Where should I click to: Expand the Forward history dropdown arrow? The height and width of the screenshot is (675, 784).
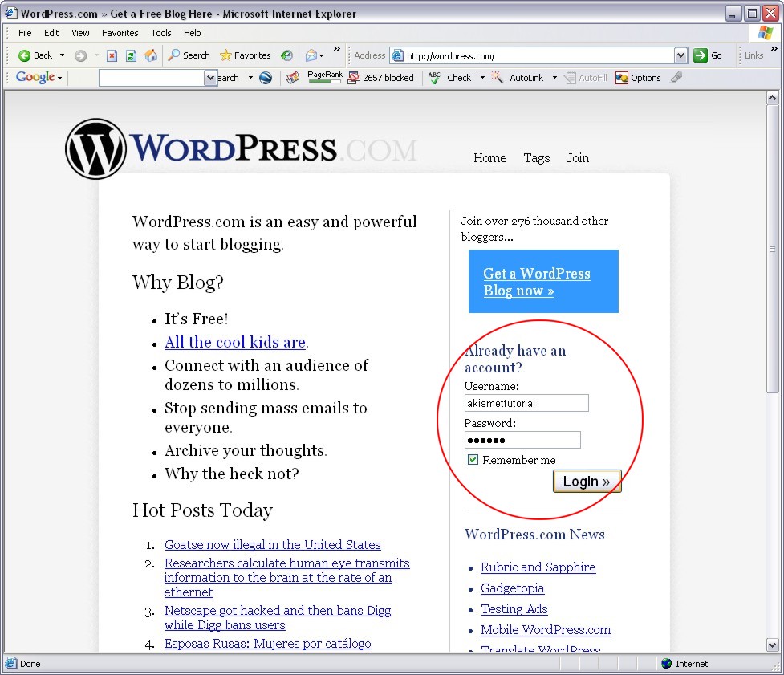(96, 55)
